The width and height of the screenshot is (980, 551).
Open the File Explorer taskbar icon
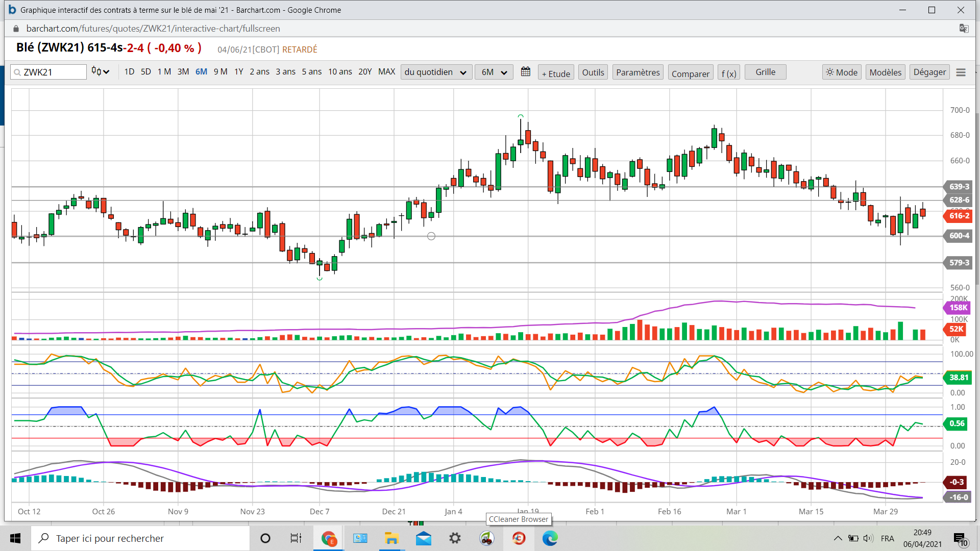tap(391, 538)
